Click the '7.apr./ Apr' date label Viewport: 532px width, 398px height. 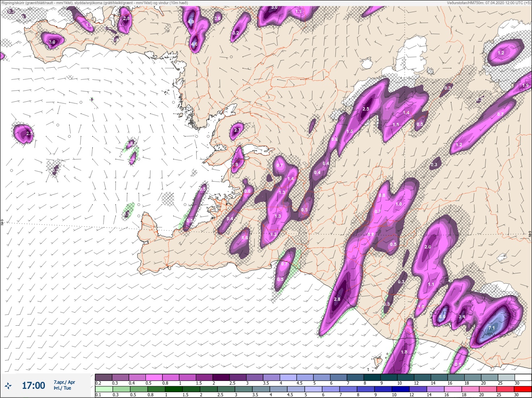click(64, 382)
